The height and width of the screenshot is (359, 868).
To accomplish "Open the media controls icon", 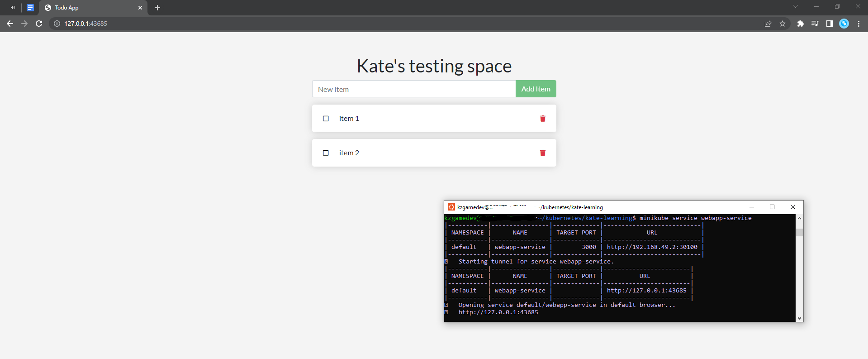I will pyautogui.click(x=815, y=24).
